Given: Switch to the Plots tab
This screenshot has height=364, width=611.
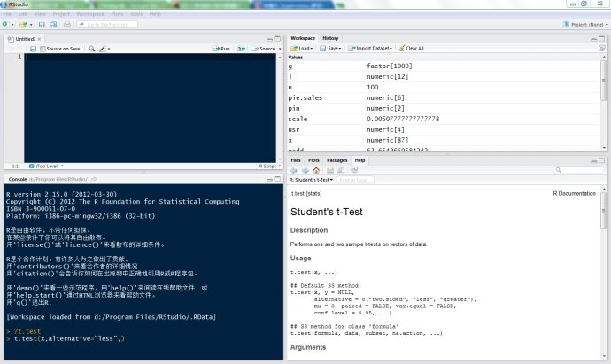Looking at the screenshot, I should (313, 160).
